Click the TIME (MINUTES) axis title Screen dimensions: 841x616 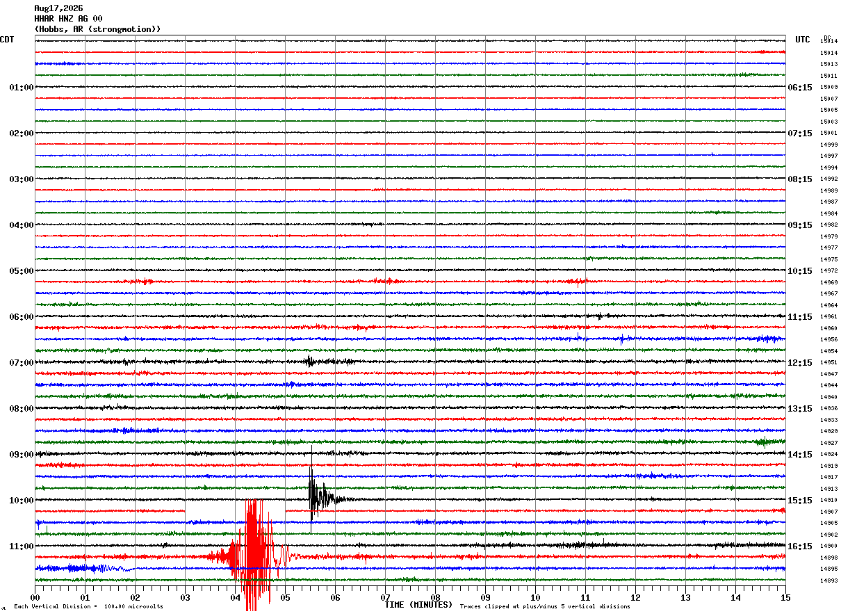pos(418,605)
